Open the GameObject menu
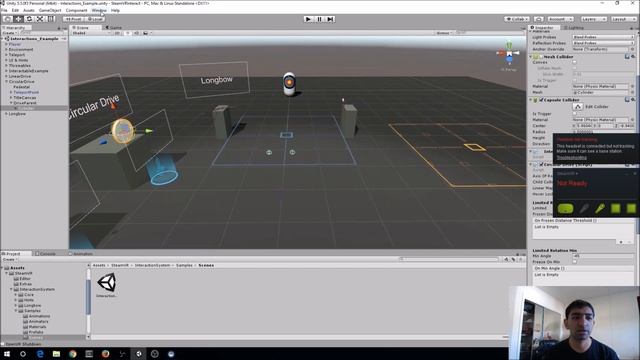 [x=50, y=10]
